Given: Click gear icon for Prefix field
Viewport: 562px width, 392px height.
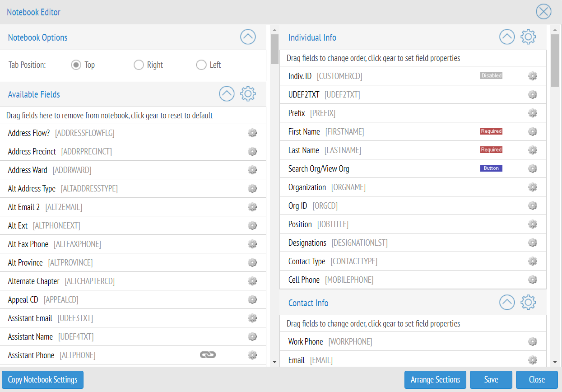Looking at the screenshot, I should 533,113.
